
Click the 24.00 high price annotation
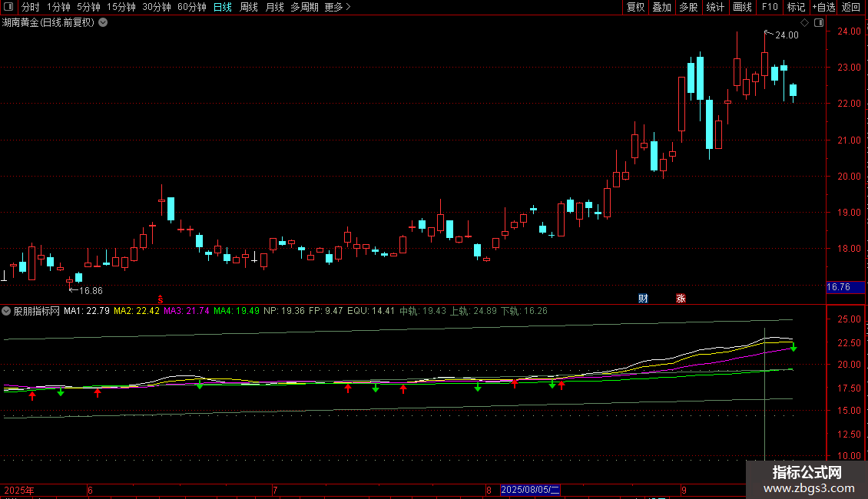(787, 35)
